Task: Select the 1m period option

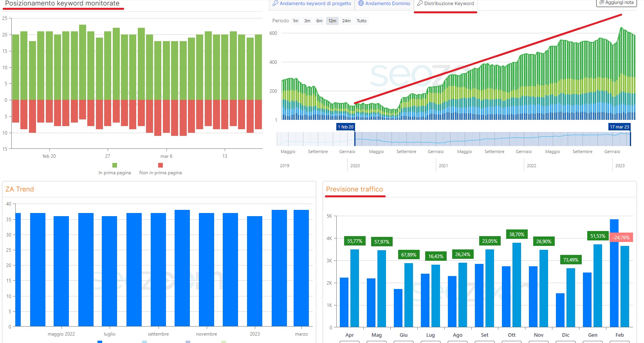Action: (296, 21)
